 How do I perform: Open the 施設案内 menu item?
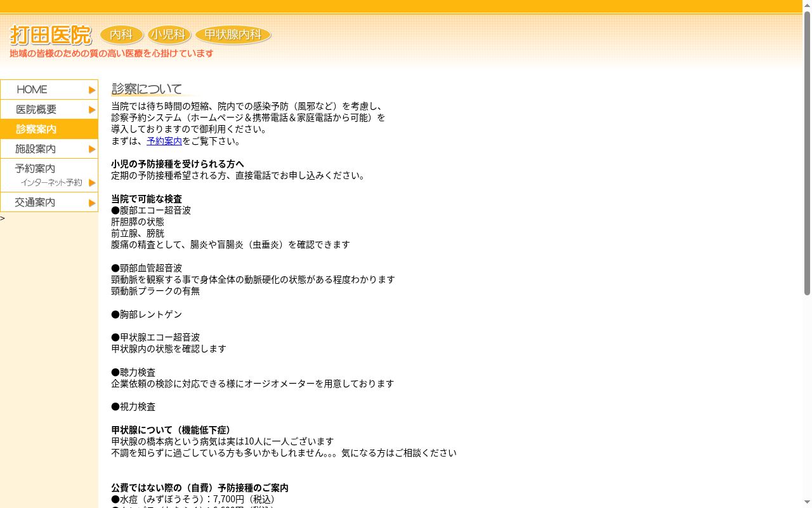click(x=49, y=149)
